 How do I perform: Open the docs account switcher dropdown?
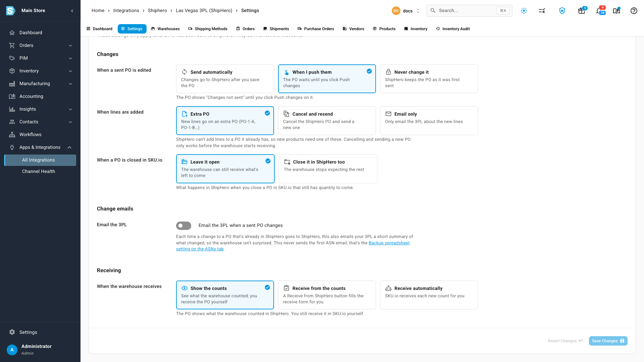406,11
